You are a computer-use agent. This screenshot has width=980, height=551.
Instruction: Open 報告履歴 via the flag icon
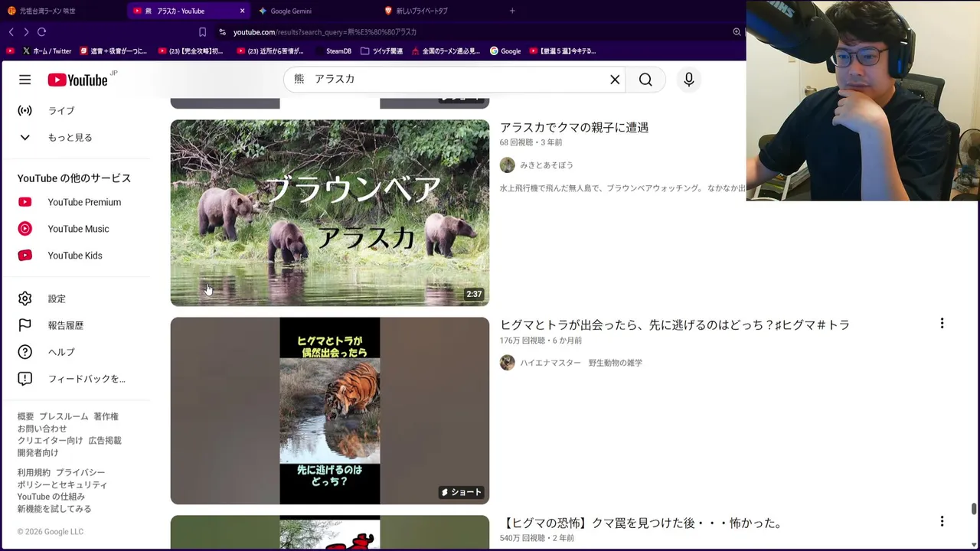pos(25,325)
